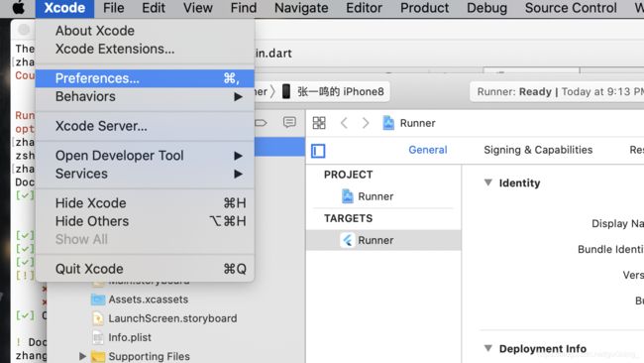The height and width of the screenshot is (363, 644).
Task: Expand the Supporting Files folder
Action: [82, 356]
